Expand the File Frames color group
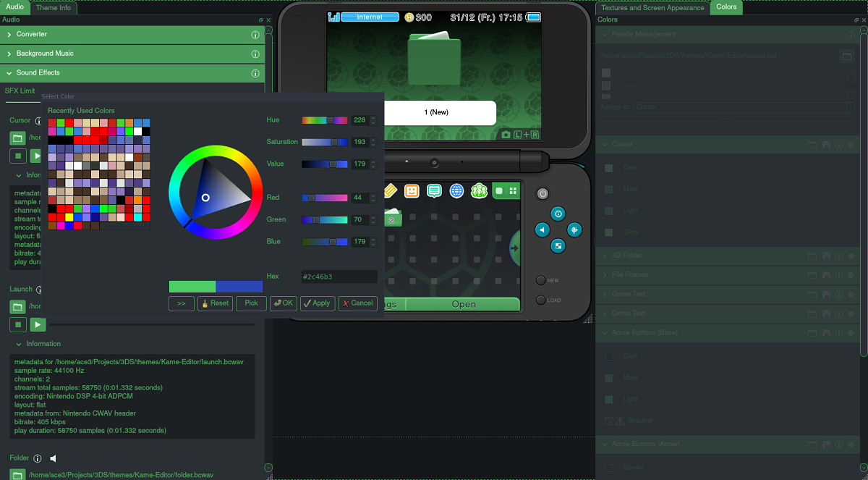This screenshot has width=868, height=480. (x=605, y=275)
